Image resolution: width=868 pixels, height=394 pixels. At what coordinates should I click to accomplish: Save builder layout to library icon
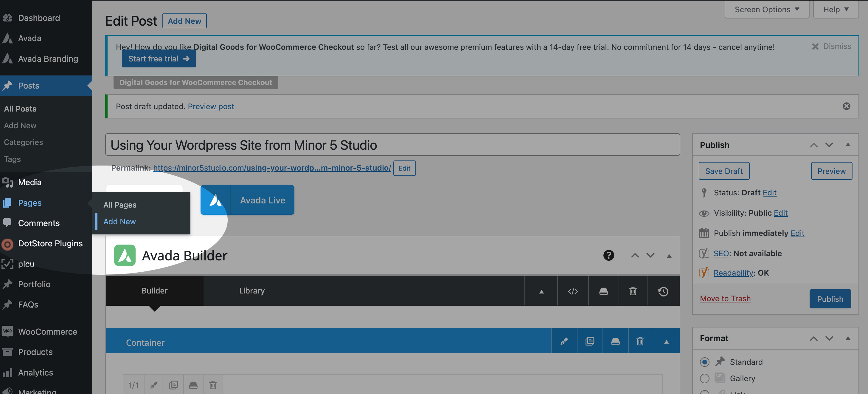[x=603, y=291]
